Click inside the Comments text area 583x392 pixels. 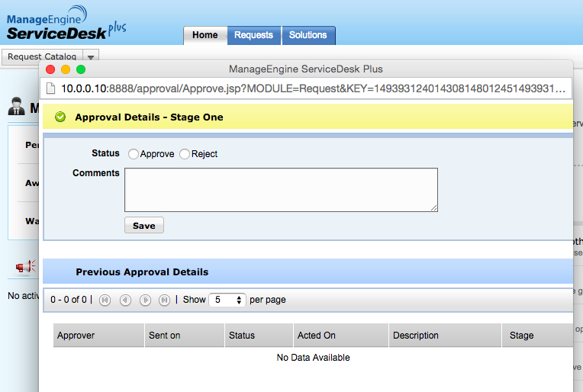click(x=281, y=190)
